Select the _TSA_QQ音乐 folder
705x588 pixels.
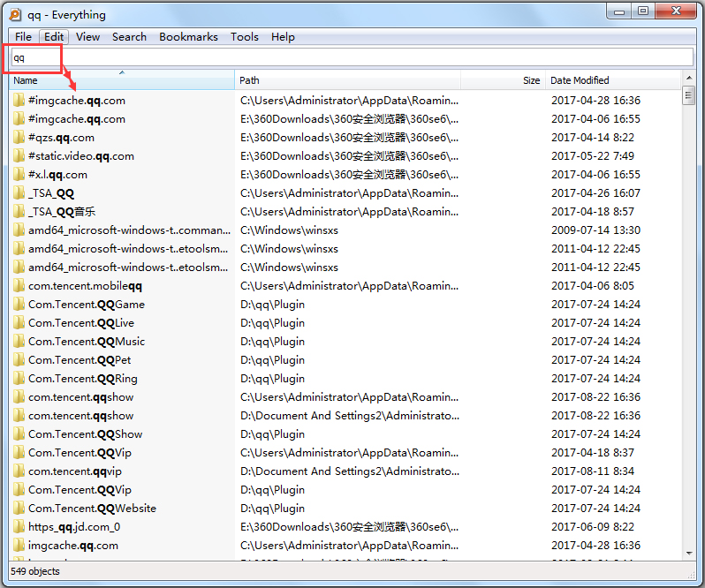pos(62,212)
